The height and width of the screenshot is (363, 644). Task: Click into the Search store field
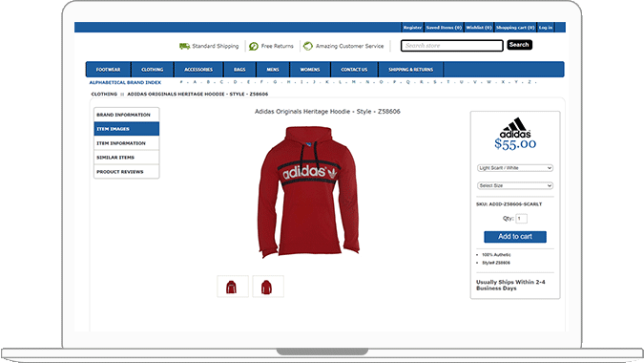452,46
